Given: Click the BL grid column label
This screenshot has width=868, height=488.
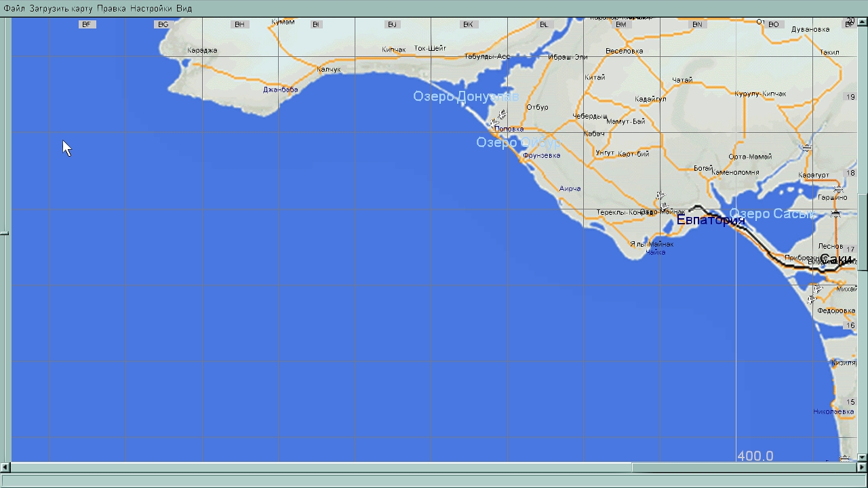Looking at the screenshot, I should coord(544,24).
